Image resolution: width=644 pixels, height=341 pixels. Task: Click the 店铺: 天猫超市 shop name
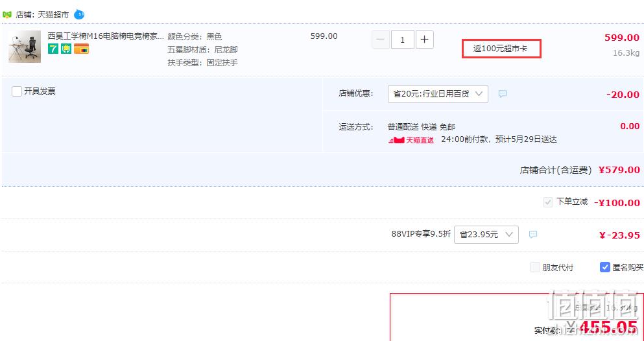42,15
